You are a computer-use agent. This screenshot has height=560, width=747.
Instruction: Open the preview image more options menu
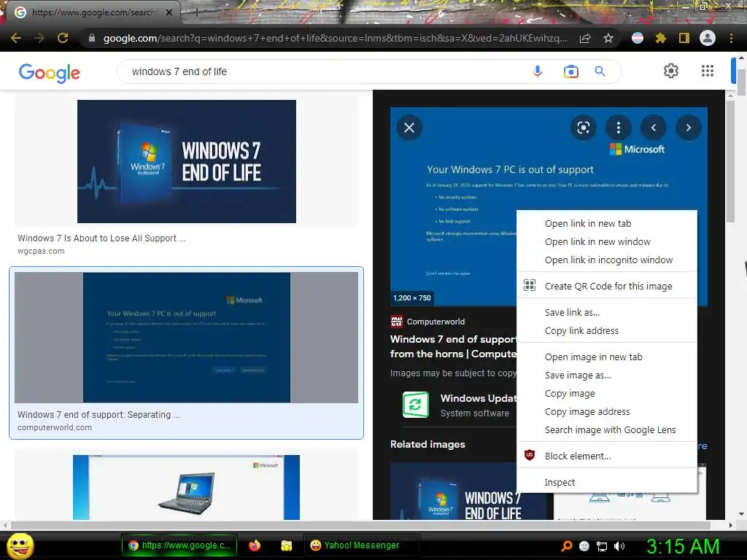pyautogui.click(x=619, y=128)
